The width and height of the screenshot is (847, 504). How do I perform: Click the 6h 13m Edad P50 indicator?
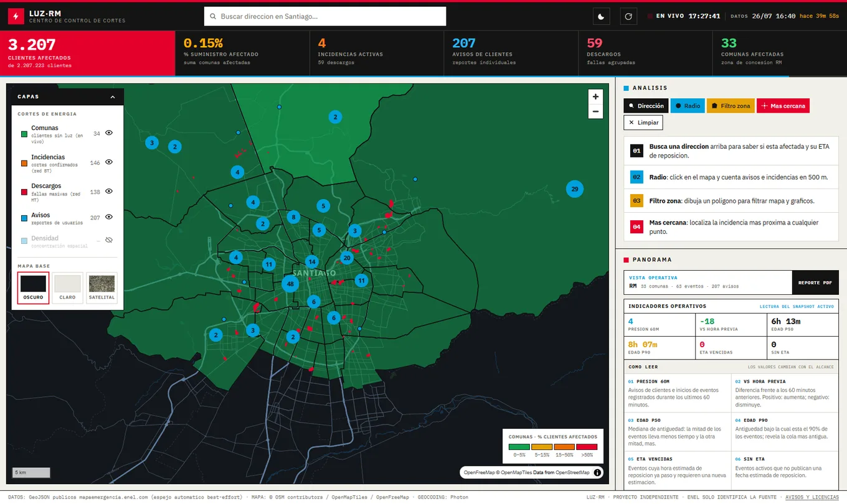[x=803, y=324]
